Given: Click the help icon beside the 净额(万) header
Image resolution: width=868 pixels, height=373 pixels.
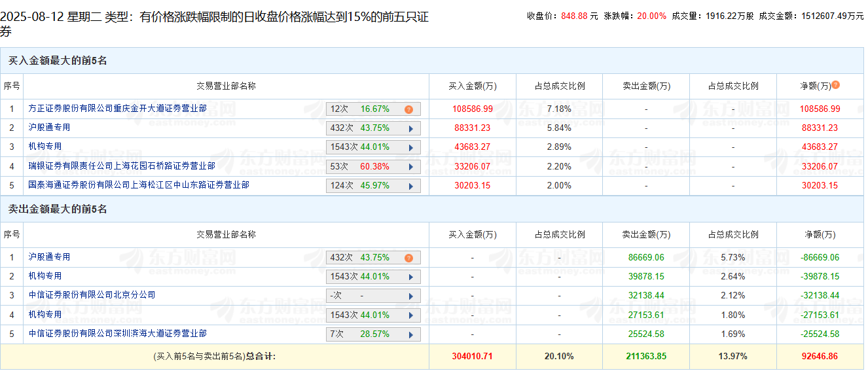Looking at the screenshot, I should pos(835,85).
